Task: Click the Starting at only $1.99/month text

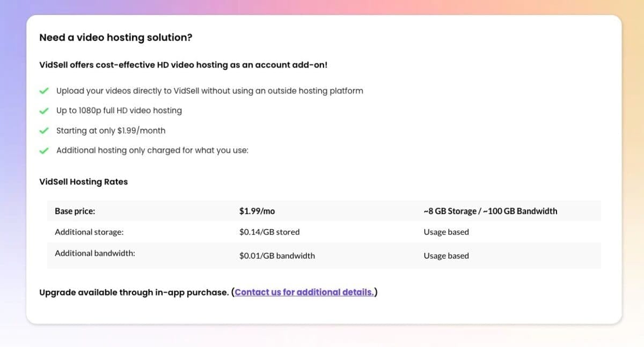Action: pyautogui.click(x=111, y=130)
